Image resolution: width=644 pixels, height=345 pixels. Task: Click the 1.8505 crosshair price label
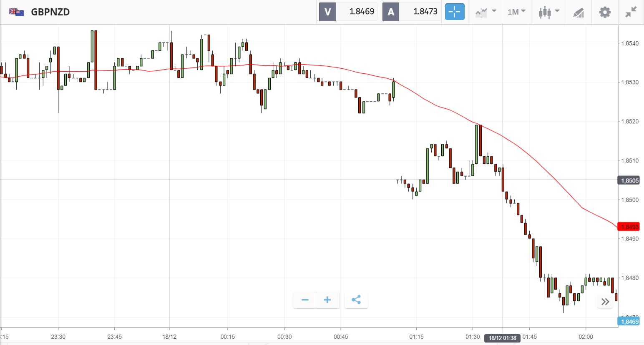629,180
